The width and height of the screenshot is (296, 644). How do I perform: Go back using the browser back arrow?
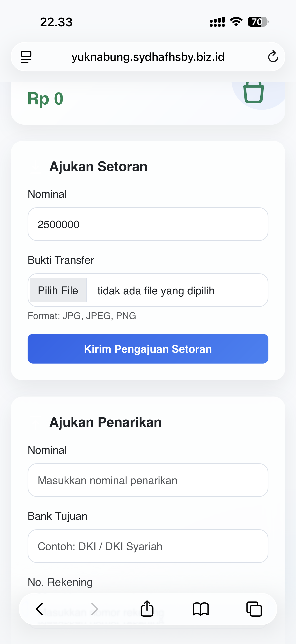click(x=40, y=609)
